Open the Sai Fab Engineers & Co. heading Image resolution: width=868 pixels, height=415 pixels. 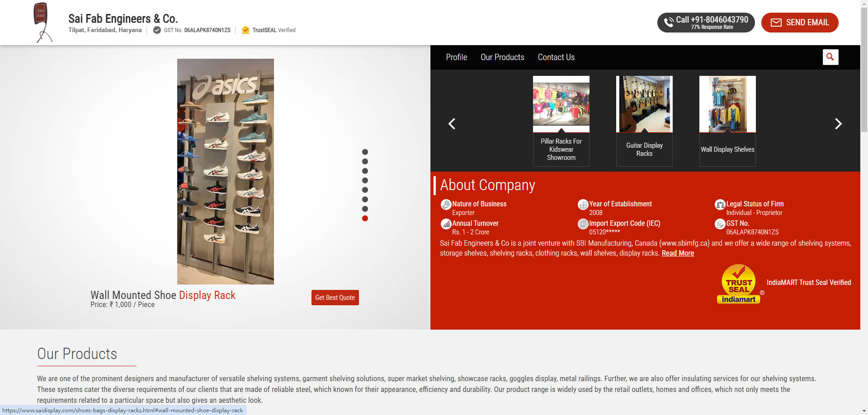coord(123,19)
